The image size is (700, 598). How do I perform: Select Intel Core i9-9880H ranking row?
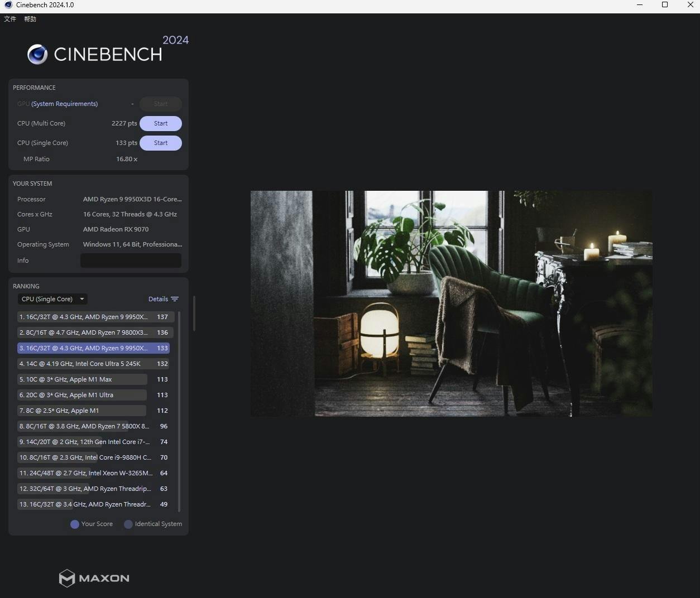93,457
